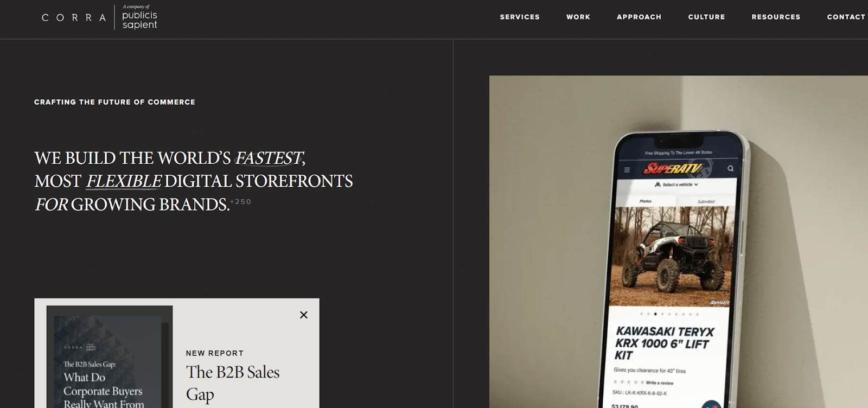
Task: Click the search magnifier icon on phone screen
Action: [x=730, y=169]
